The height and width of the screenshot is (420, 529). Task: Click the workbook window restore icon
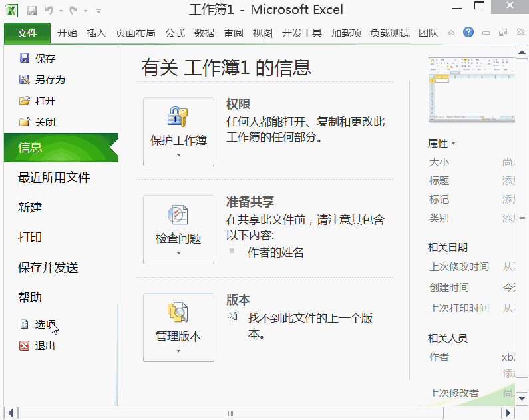pos(503,33)
